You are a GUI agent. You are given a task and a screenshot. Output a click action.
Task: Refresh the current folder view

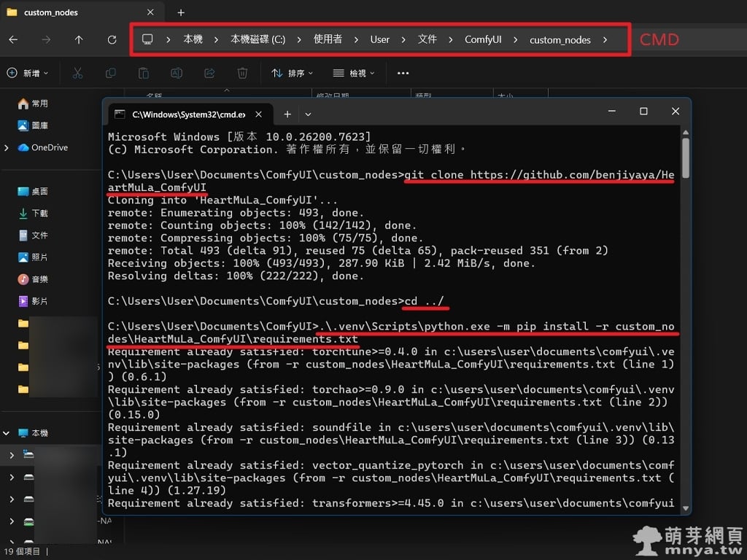112,39
